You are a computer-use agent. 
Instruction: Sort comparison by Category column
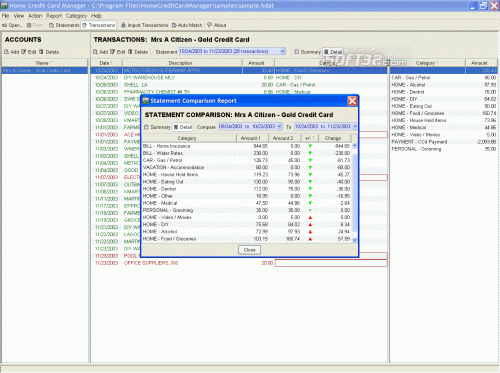point(189,138)
